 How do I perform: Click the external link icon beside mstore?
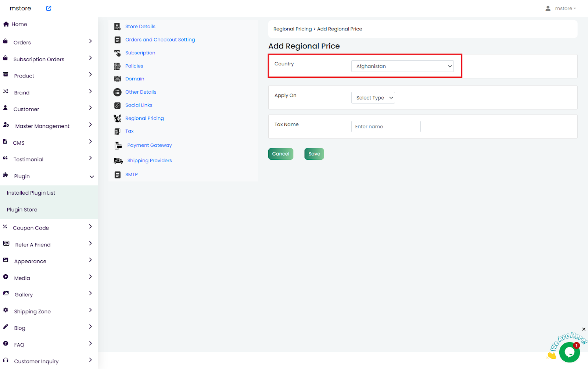[x=49, y=8]
